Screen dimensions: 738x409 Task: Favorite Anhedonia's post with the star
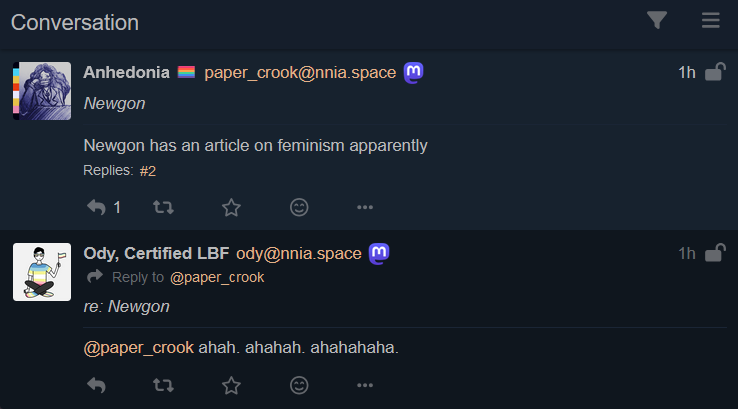click(x=231, y=207)
